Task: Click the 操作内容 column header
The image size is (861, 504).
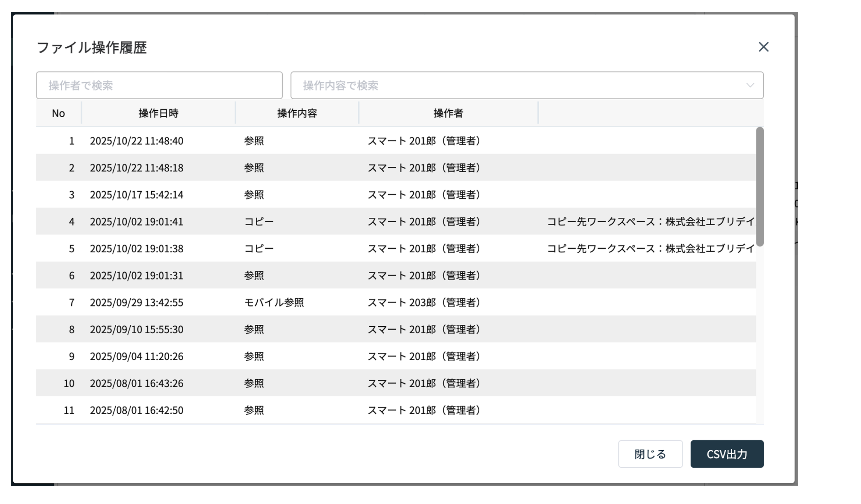Action: point(297,113)
